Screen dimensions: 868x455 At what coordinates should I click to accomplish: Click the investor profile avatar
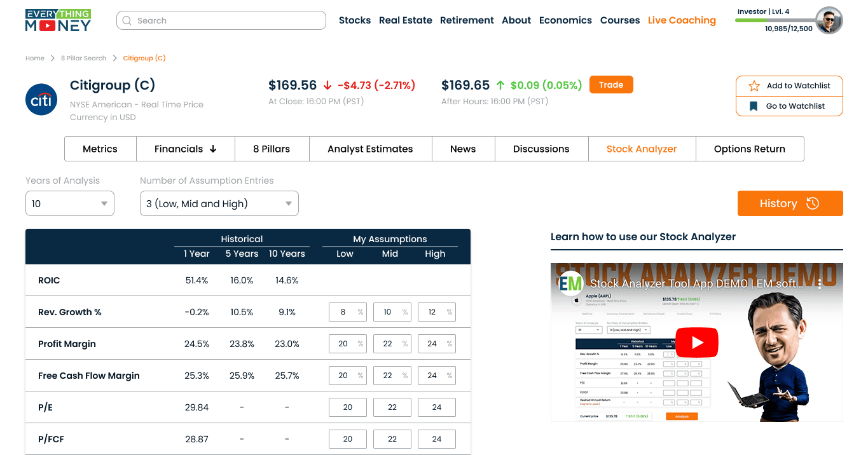click(829, 20)
